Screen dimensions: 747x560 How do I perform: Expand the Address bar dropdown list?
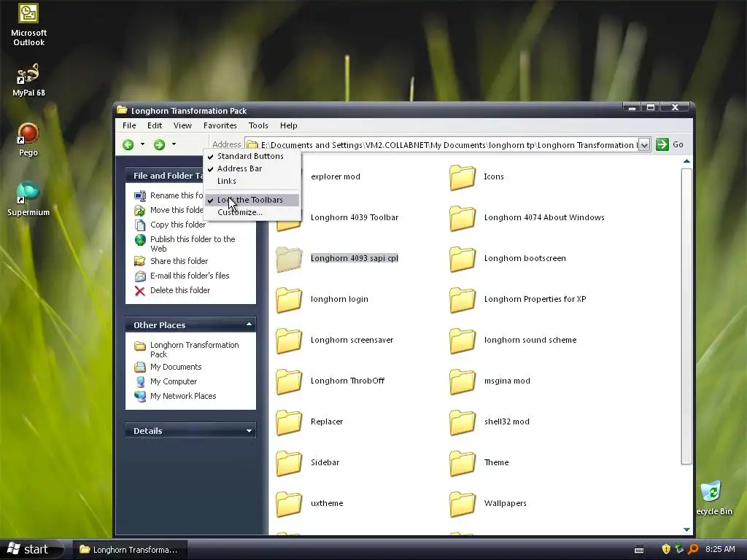pos(643,145)
